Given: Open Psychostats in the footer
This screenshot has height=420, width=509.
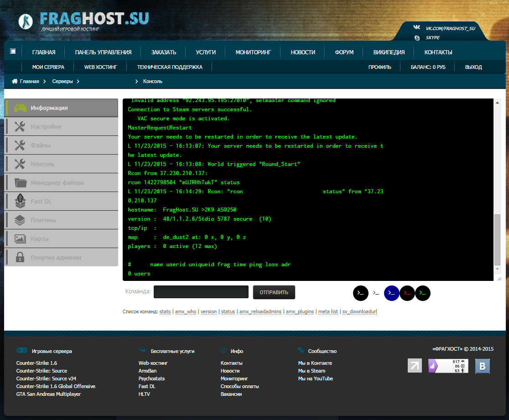Looking at the screenshot, I should click(151, 379).
